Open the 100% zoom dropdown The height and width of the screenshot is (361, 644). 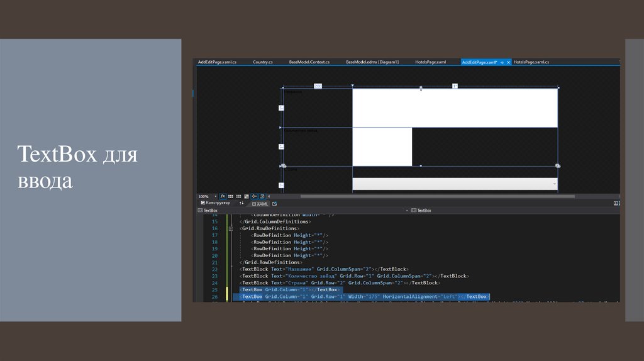216,196
